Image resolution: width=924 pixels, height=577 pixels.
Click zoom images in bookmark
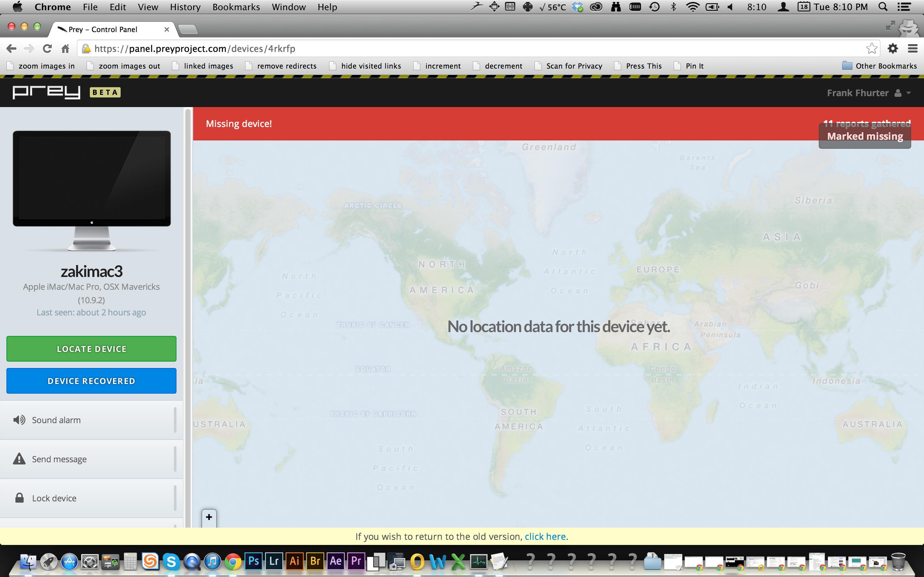42,65
